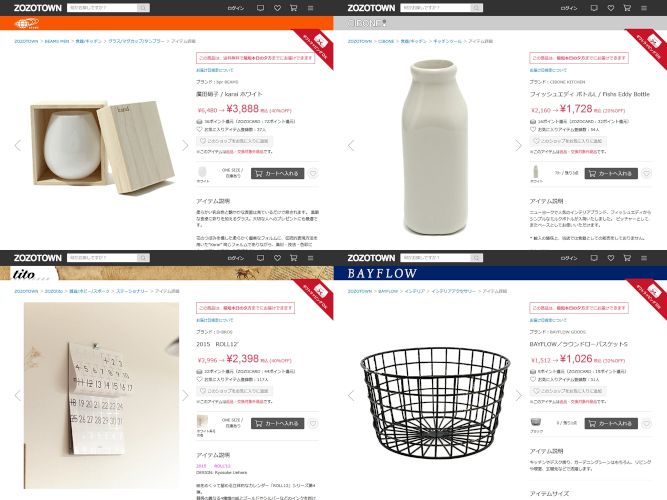
Task: Toggle favorite heart beside BAYFLOW basket cart button
Action: point(646,423)
